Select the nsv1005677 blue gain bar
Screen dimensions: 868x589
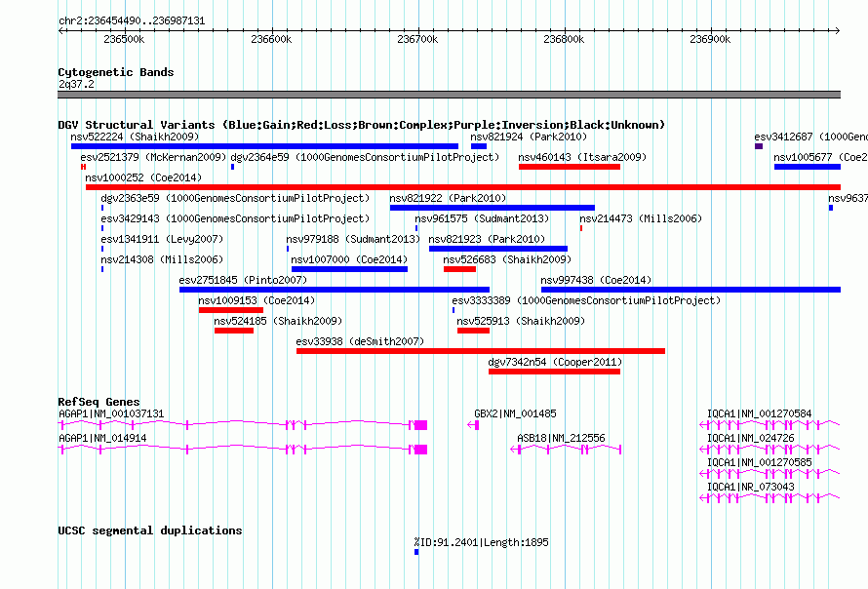[808, 167]
